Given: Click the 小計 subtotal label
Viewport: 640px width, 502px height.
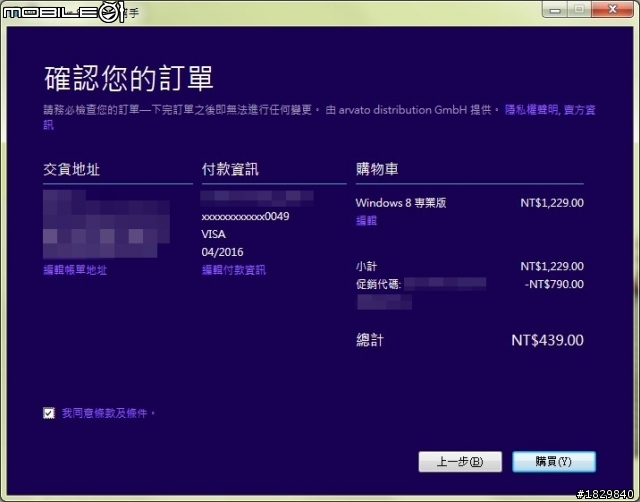Looking at the screenshot, I should point(366,266).
